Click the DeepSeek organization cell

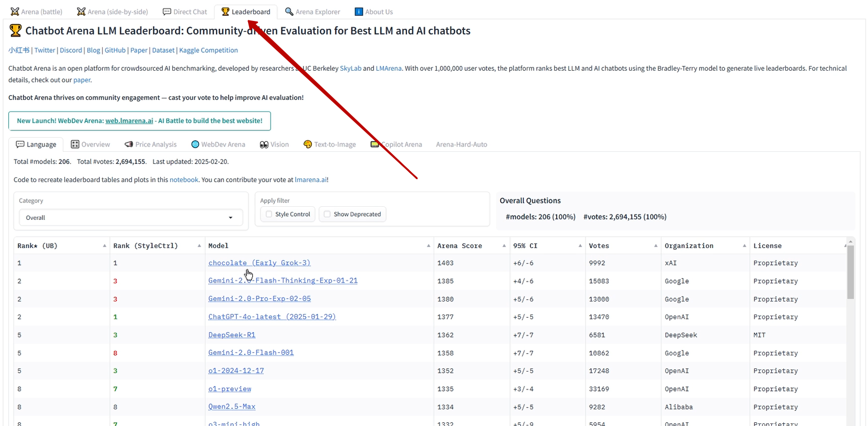pos(706,335)
